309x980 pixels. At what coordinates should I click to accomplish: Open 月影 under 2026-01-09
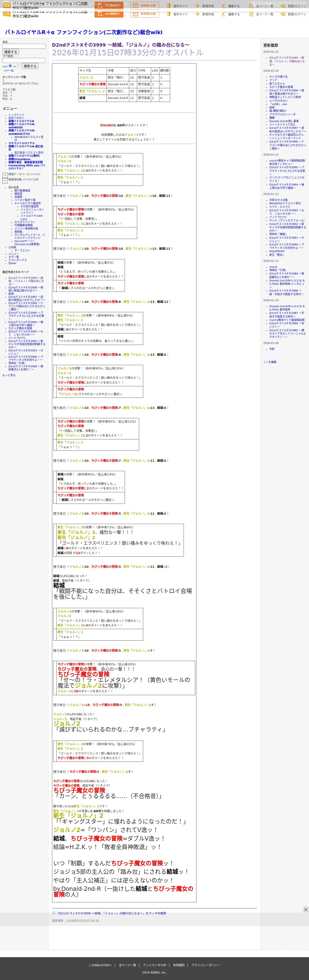(x=272, y=349)
